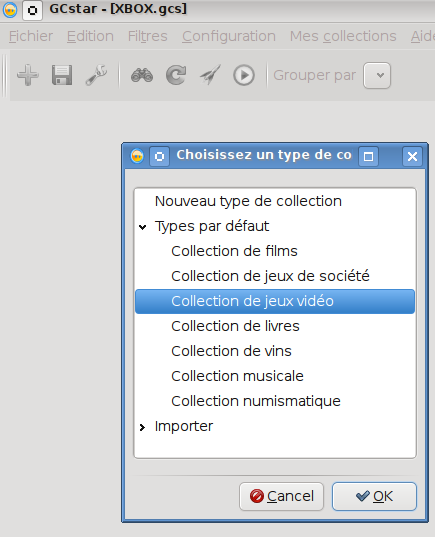Click the GCstar icon in dialog title bar
435x537 pixels.
[137, 156]
